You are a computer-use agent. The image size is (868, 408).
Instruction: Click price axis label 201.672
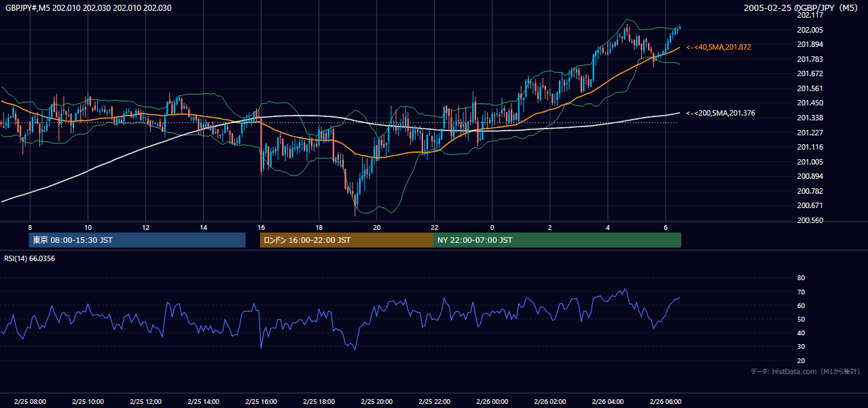point(810,73)
